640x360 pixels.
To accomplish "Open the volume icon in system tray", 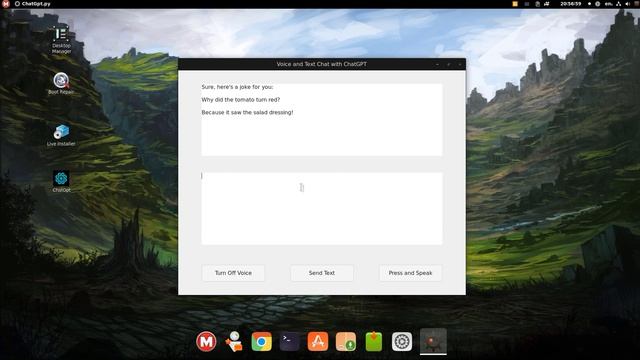I will tap(628, 4).
